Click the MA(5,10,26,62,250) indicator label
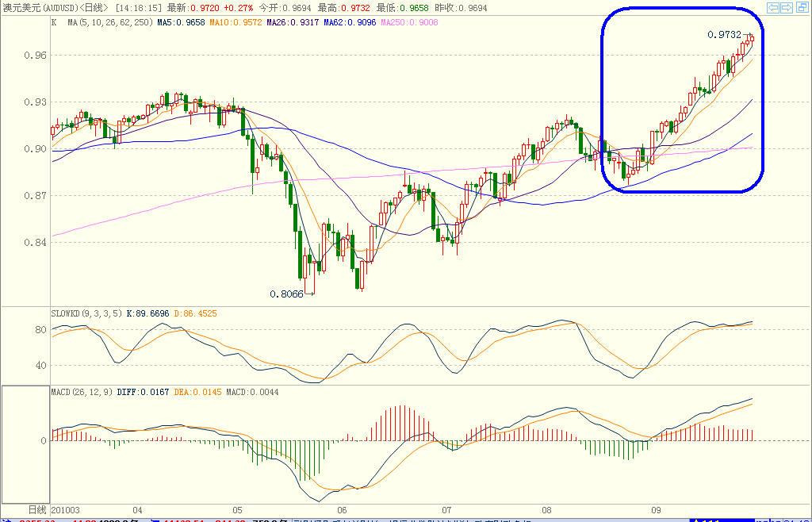812x522 pixels. click(110, 22)
